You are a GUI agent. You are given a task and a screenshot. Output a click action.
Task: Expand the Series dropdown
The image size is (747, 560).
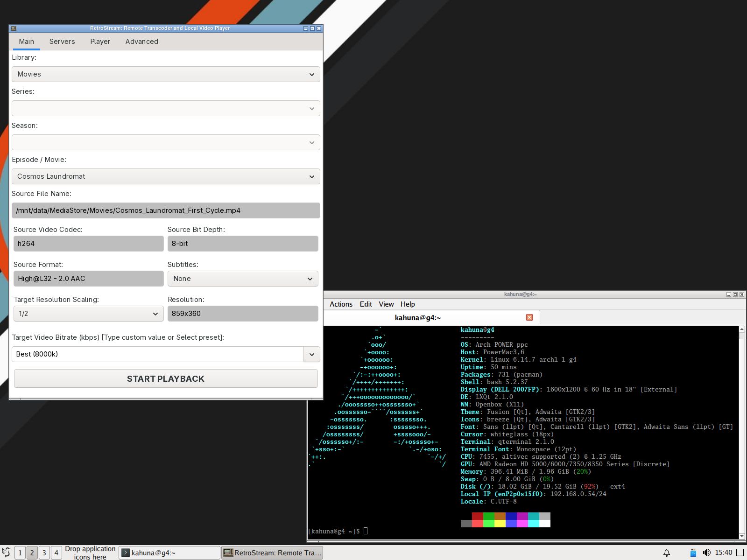click(166, 108)
